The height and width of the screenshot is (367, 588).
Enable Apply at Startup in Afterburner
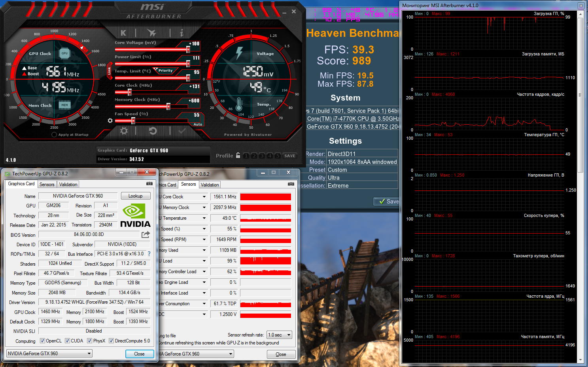tap(54, 135)
